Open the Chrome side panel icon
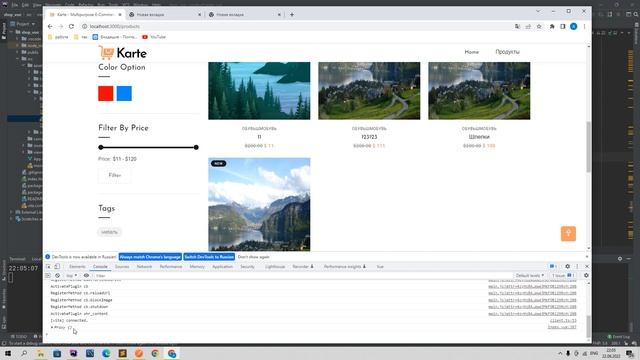This screenshot has height=360, width=640. click(562, 26)
